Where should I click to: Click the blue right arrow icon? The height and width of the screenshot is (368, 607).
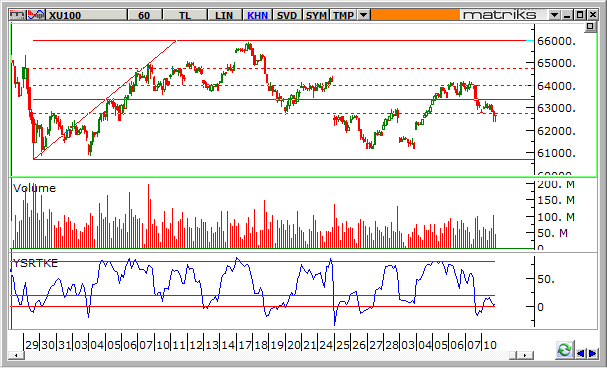[x=593, y=353]
